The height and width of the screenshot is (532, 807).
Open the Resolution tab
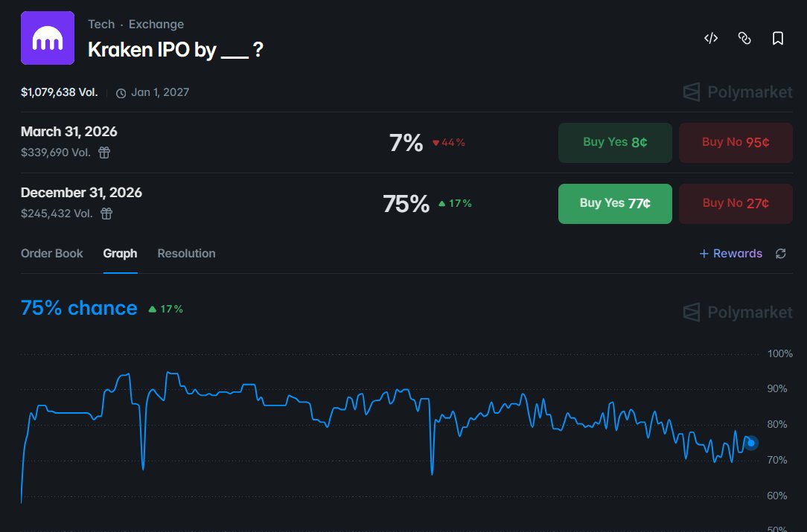tap(186, 253)
